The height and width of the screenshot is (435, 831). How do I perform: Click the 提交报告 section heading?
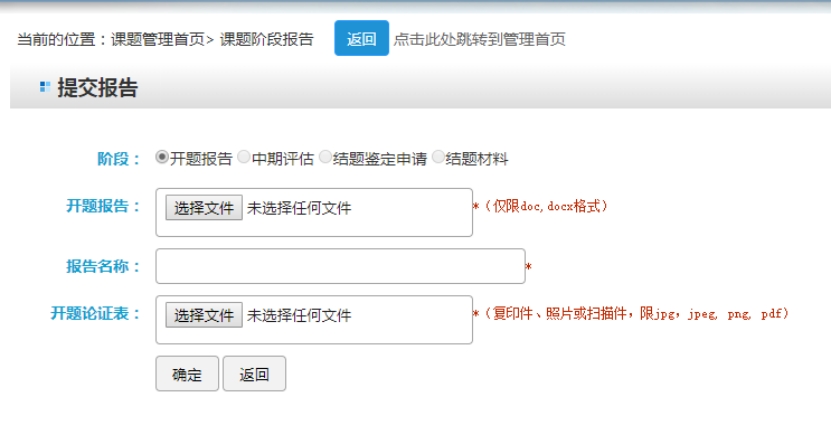(x=97, y=88)
